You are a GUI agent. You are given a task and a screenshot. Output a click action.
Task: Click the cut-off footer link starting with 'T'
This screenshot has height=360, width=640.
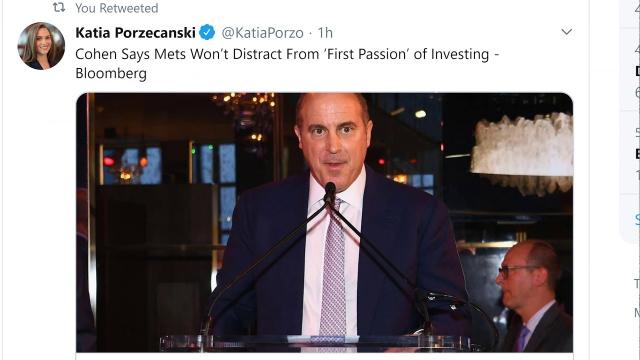coord(637,283)
